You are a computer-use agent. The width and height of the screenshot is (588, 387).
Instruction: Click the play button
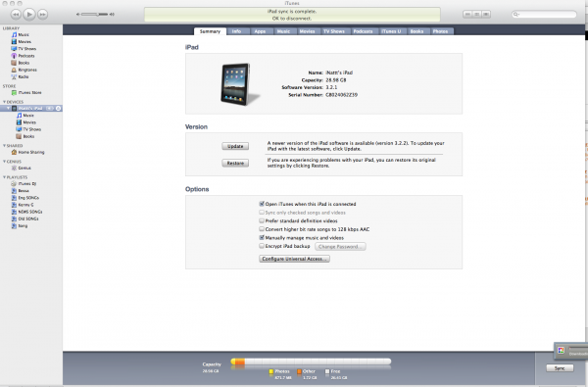point(29,15)
